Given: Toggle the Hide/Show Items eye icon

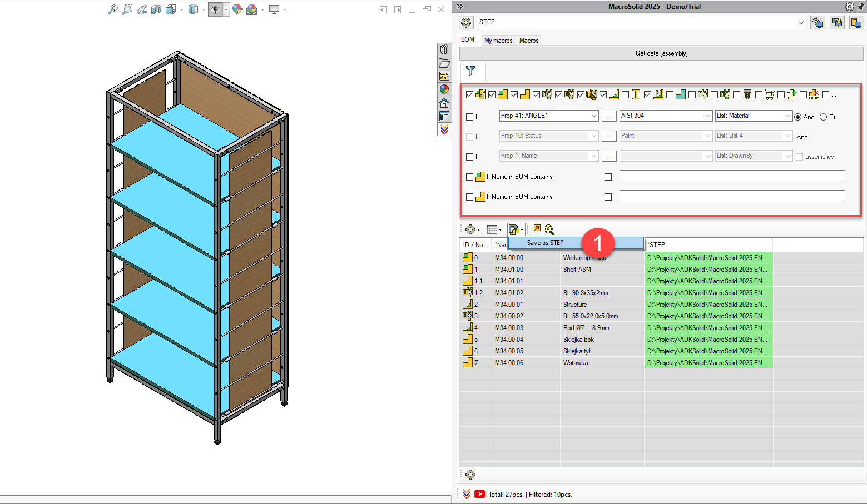Looking at the screenshot, I should click(x=215, y=9).
